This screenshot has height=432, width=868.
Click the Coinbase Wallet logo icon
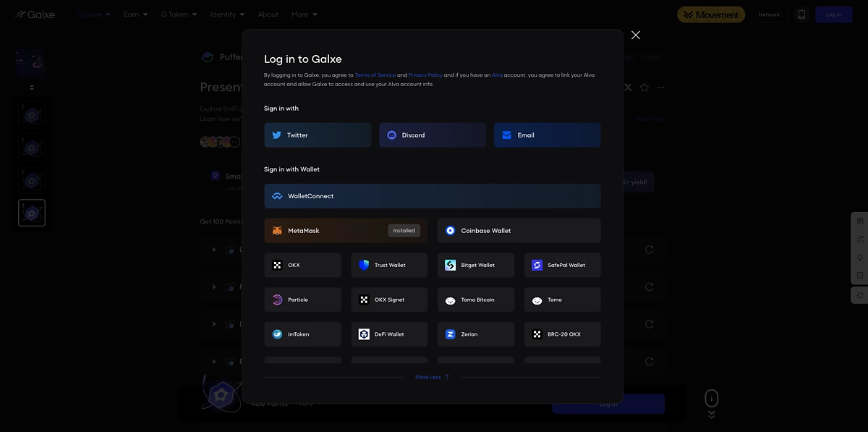point(450,231)
